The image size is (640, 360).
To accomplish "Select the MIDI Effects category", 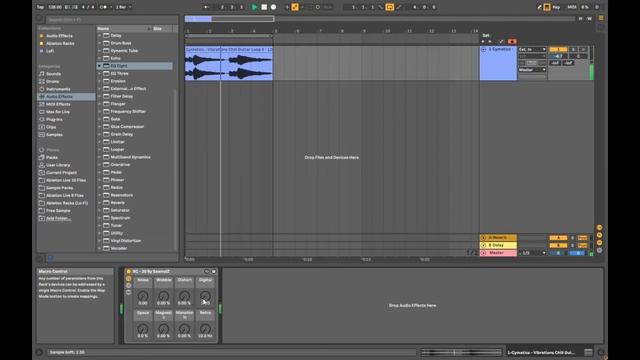I will click(58, 104).
